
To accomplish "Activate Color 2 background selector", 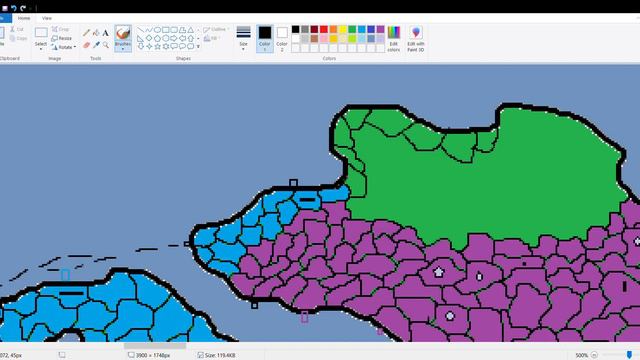I will (x=282, y=39).
